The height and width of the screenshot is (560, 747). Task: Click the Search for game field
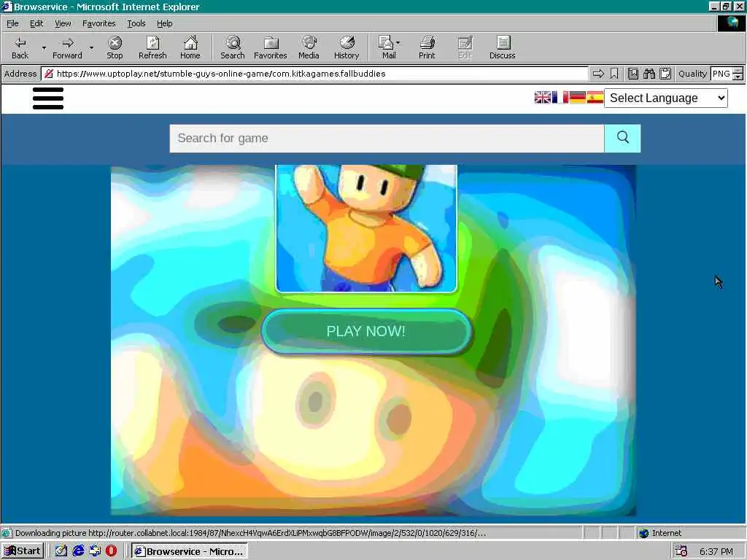pyautogui.click(x=387, y=139)
